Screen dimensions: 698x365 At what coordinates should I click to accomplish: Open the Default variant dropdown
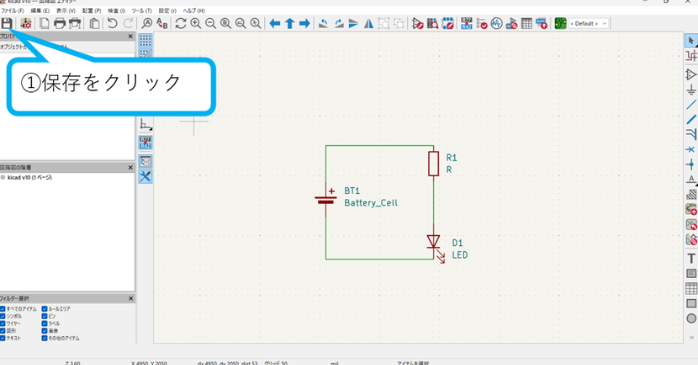point(589,24)
